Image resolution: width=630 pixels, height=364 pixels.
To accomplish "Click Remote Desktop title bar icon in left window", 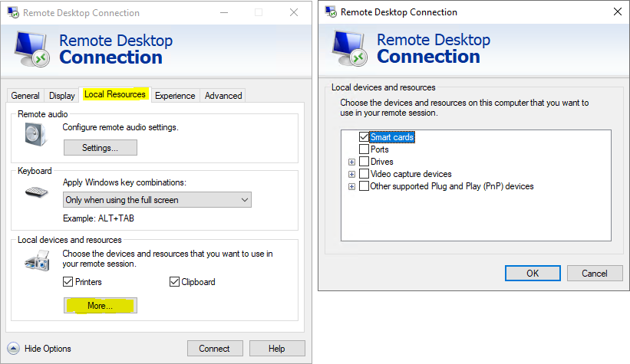I will 13,12.
